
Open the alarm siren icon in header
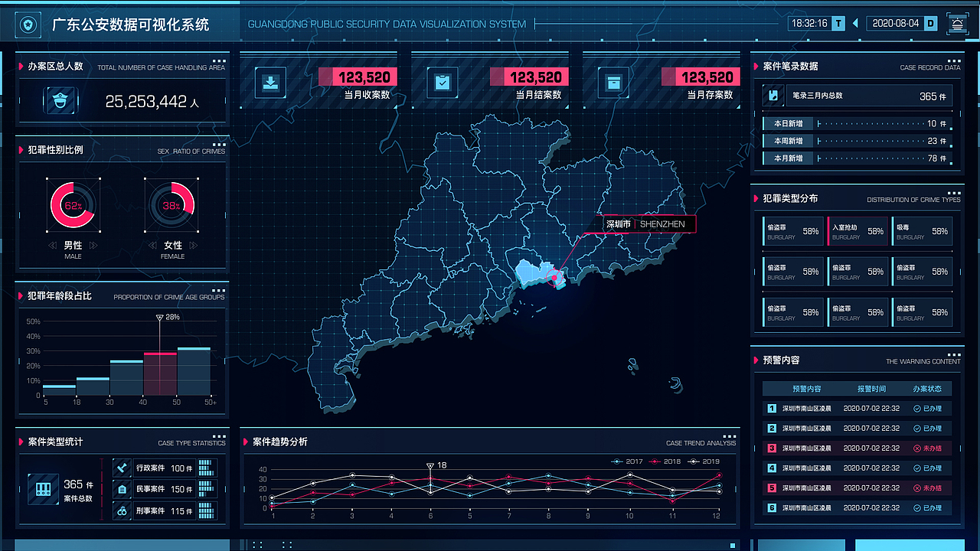pyautogui.click(x=957, y=24)
